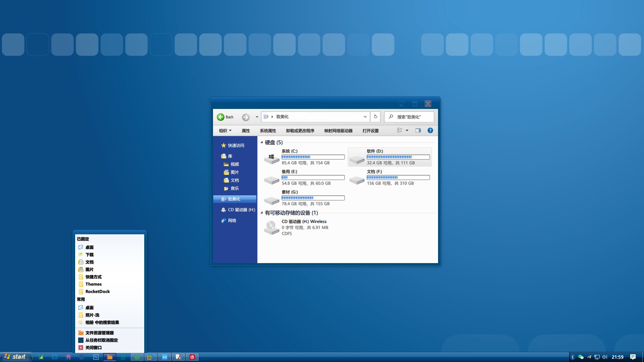This screenshot has width=644, height=362.
Task: Open RocketDock folder in the jump list
Action: (x=110, y=292)
